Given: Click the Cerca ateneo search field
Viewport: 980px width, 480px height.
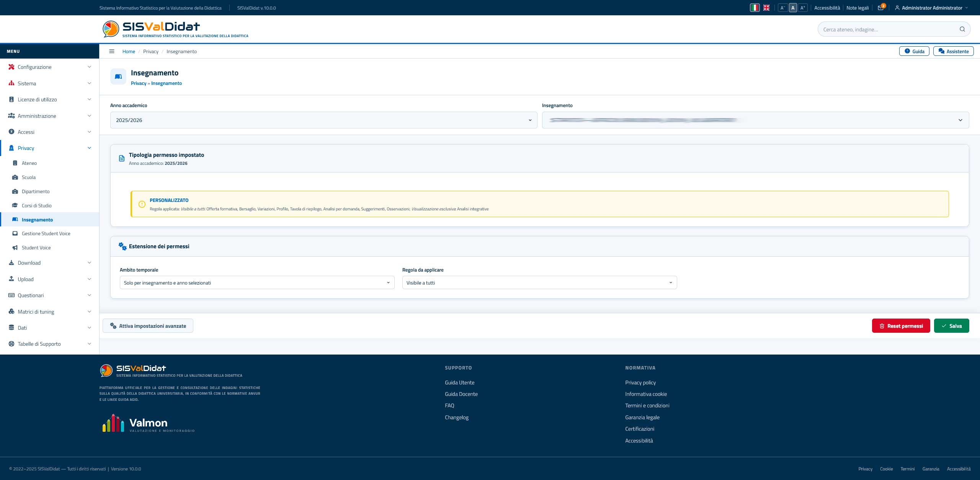Looking at the screenshot, I should [888, 29].
